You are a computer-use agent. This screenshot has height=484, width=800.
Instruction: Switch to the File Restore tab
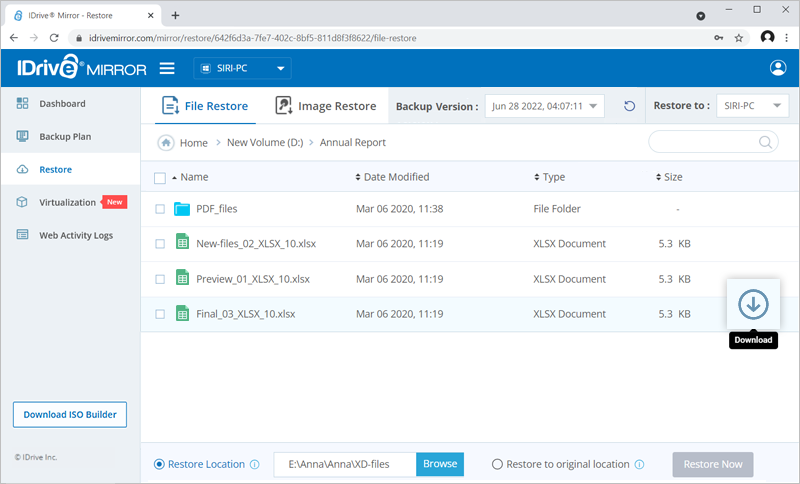coord(205,106)
